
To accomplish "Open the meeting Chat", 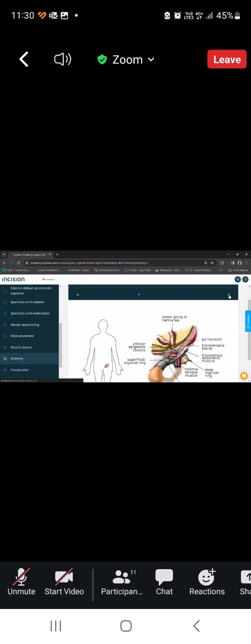I will (164, 582).
